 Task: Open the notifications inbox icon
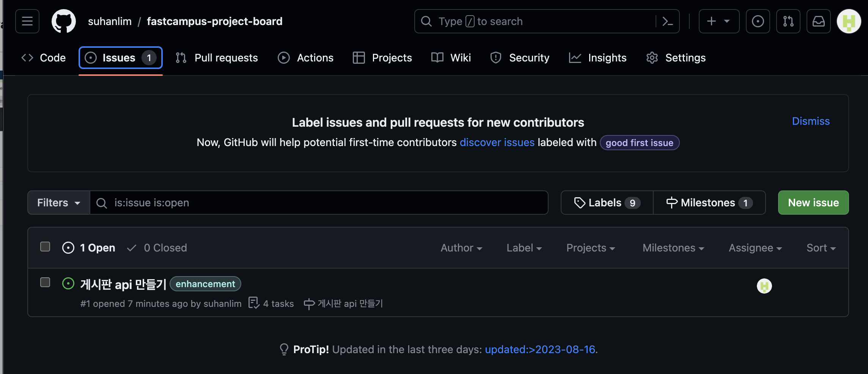[818, 21]
